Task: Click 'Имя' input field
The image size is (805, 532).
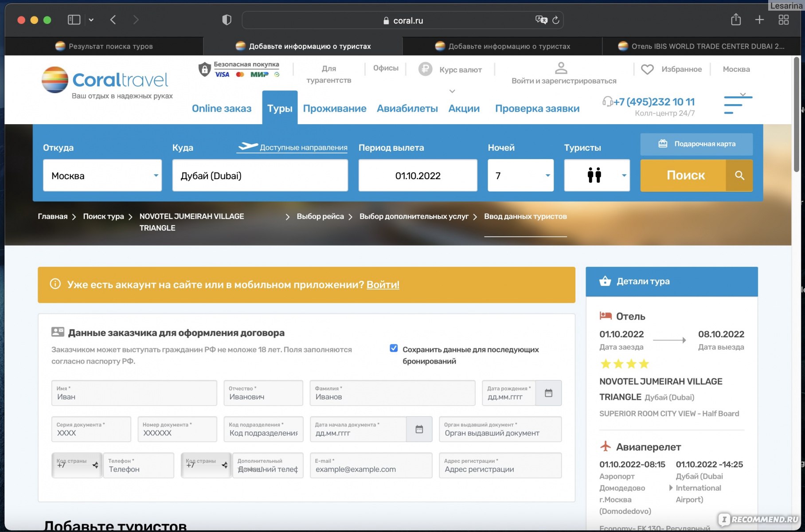Action: coord(134,393)
